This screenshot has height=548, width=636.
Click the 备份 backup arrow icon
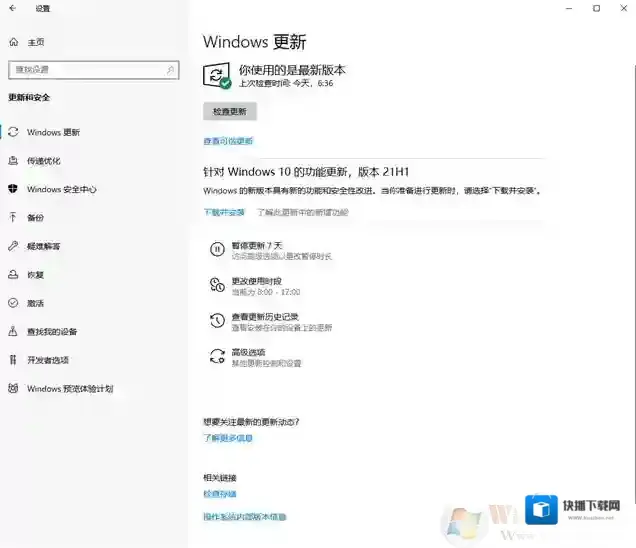tap(14, 217)
